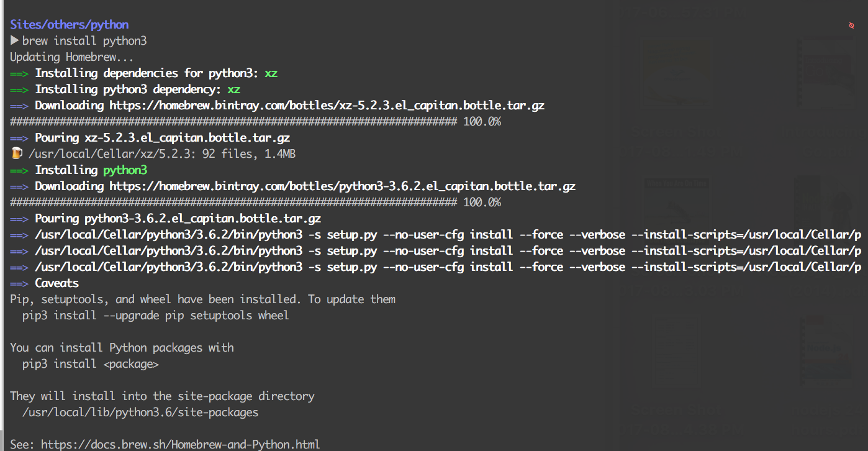Click the brew install python3 command
This screenshot has height=451, width=868.
(84, 41)
